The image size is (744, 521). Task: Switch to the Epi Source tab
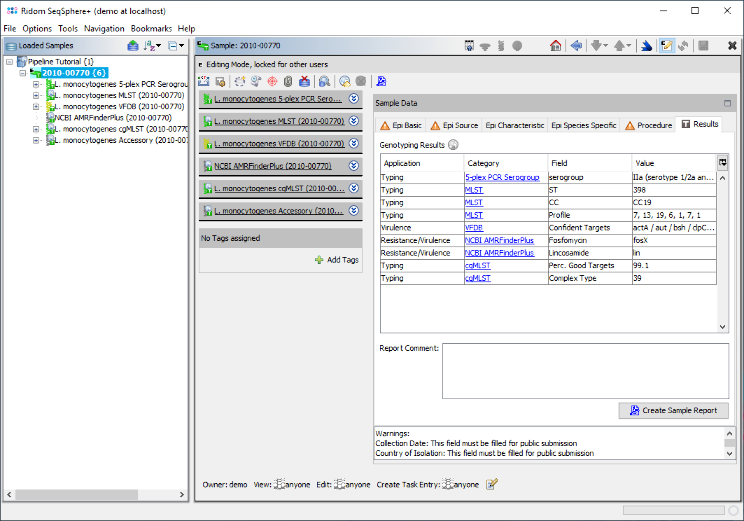pos(454,125)
